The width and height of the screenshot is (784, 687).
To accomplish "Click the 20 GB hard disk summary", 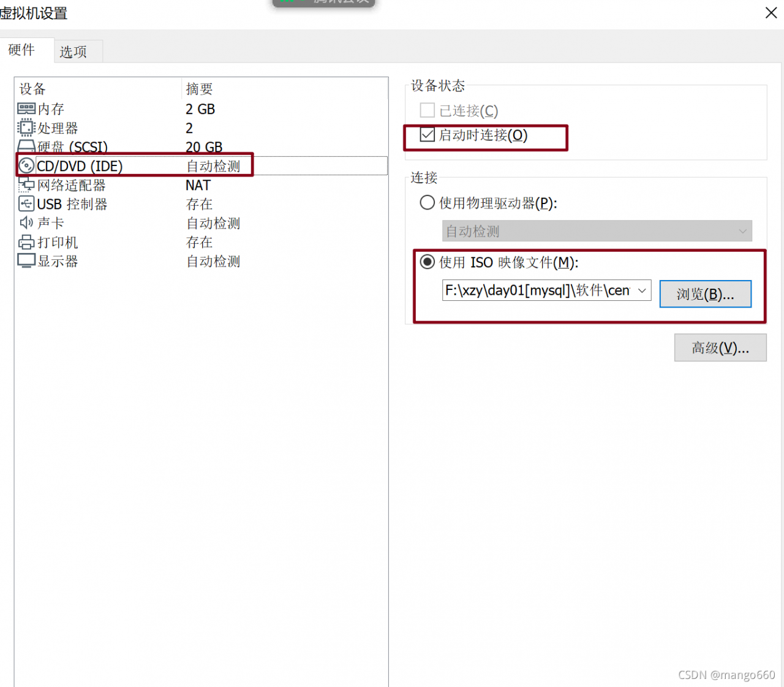I will click(x=204, y=147).
